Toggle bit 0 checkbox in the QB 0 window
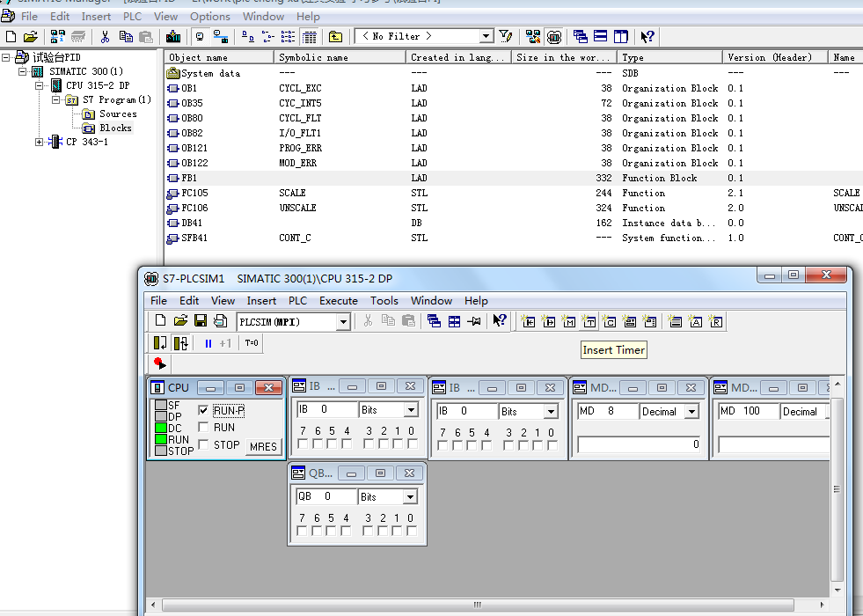The width and height of the screenshot is (863, 616). pyautogui.click(x=411, y=531)
